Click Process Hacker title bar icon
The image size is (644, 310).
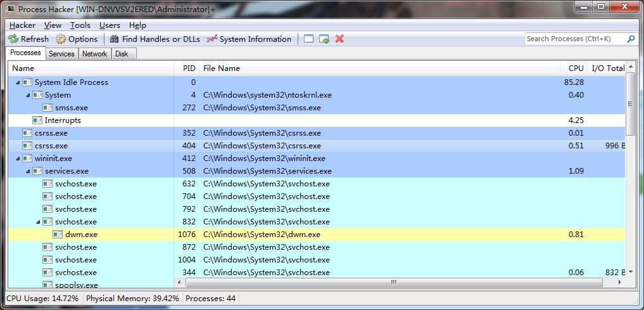coord(10,8)
